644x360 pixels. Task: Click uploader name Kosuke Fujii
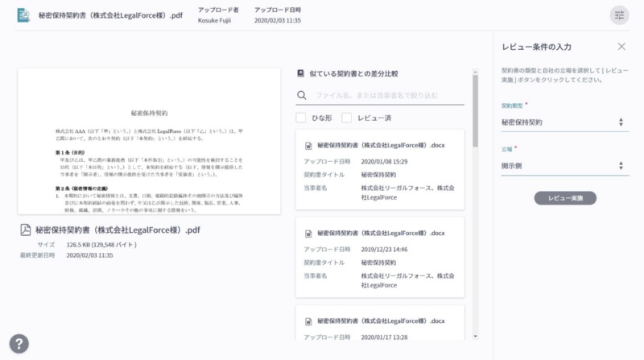pyautogui.click(x=214, y=21)
